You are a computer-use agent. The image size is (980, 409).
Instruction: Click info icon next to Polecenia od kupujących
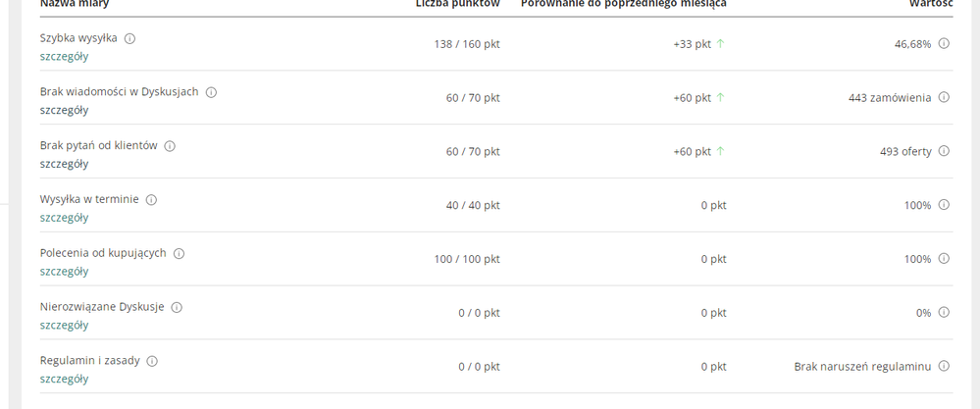coord(180,253)
